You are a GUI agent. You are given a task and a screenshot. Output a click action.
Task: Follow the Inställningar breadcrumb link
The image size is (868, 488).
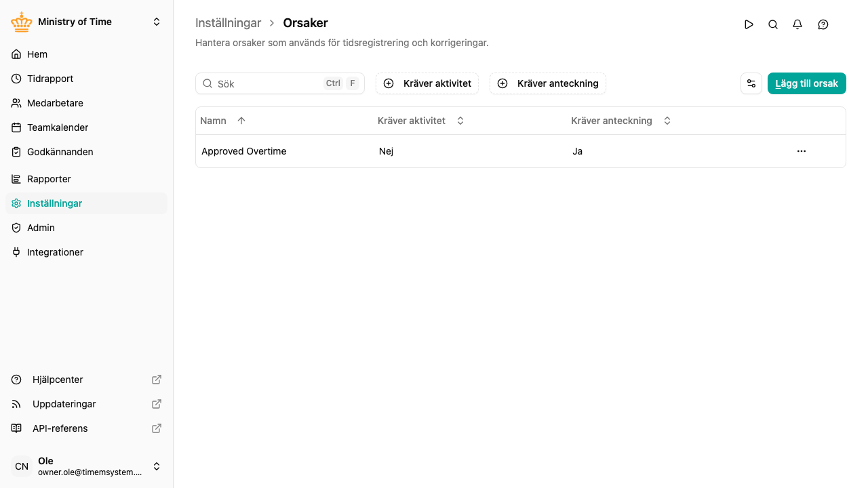pos(228,23)
